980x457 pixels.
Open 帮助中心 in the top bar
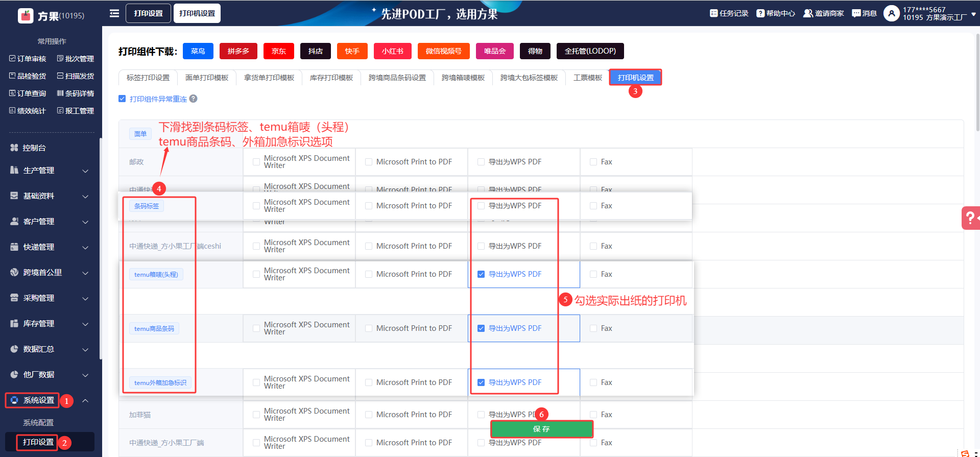coord(776,13)
